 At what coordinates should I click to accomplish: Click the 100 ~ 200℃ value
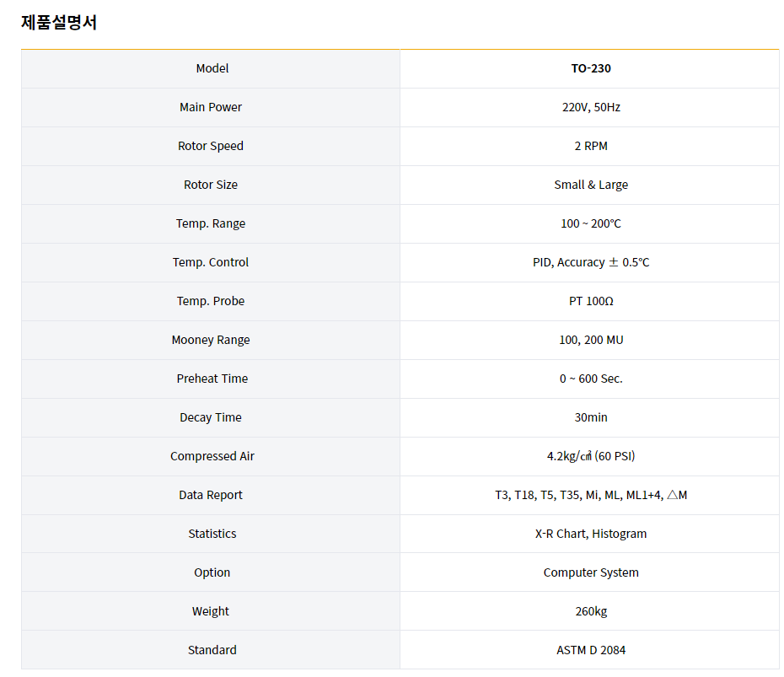tap(590, 223)
